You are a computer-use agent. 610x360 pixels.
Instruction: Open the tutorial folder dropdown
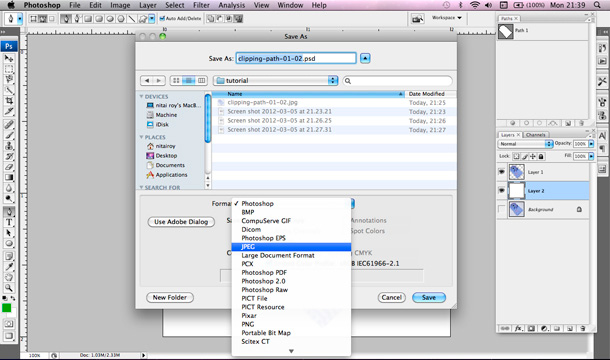point(275,81)
